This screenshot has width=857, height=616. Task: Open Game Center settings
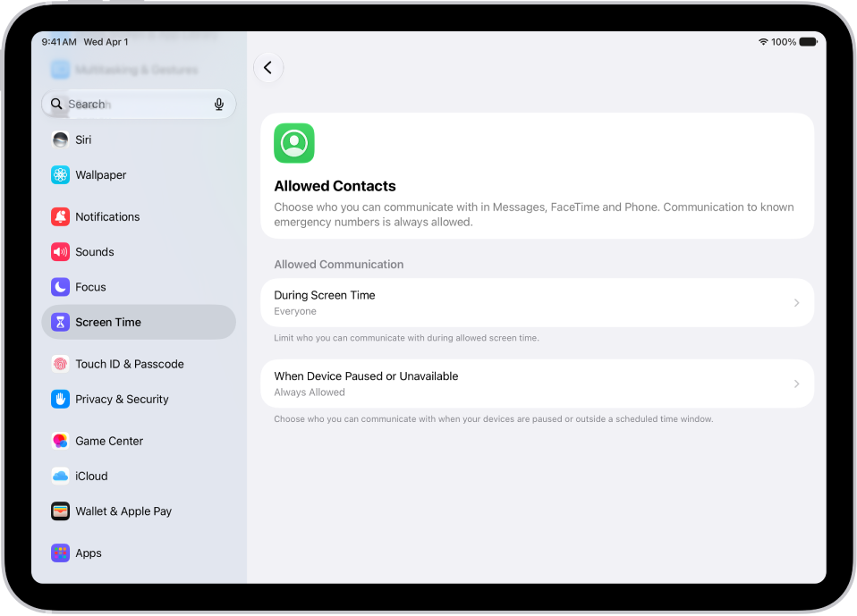[x=139, y=441]
